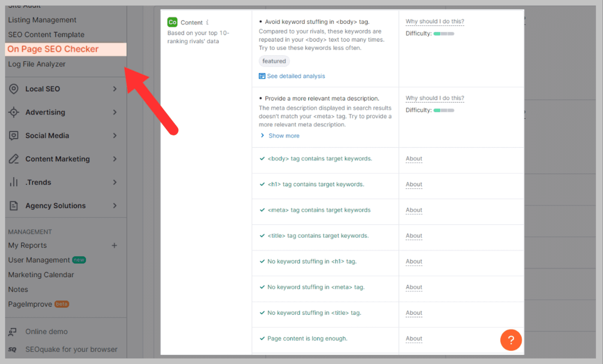Open My Reports

(28, 245)
